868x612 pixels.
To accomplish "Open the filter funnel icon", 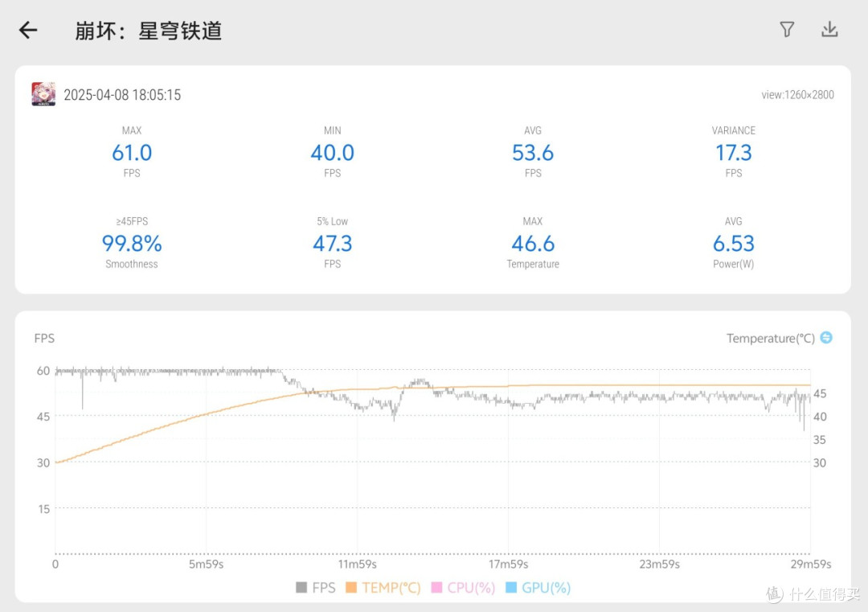I will point(787,30).
